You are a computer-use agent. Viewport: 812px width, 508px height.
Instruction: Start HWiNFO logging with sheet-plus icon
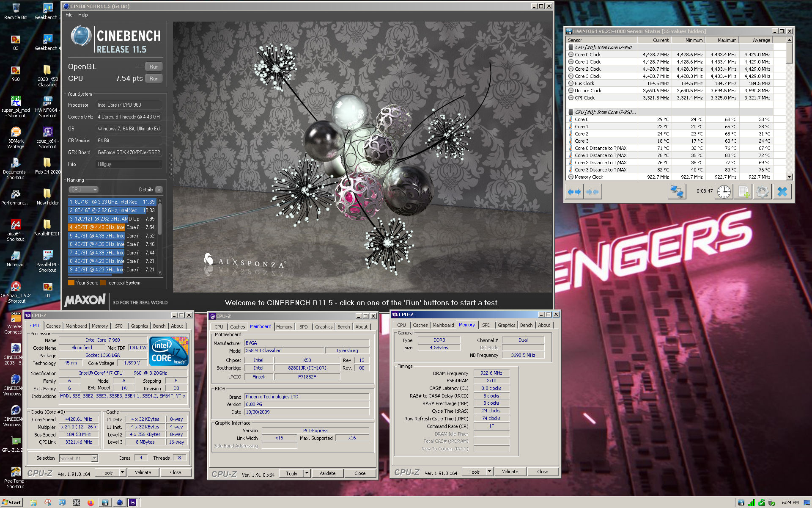(743, 192)
